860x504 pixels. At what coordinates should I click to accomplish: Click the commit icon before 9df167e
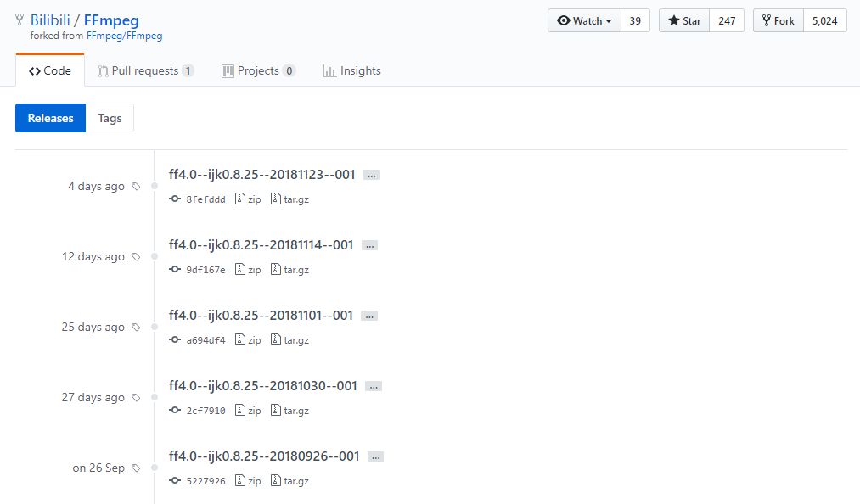175,269
